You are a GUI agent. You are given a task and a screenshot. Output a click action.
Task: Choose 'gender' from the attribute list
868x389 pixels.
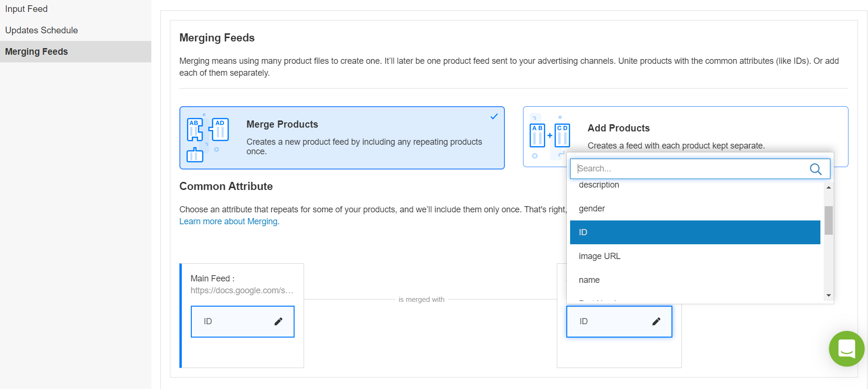tap(695, 209)
